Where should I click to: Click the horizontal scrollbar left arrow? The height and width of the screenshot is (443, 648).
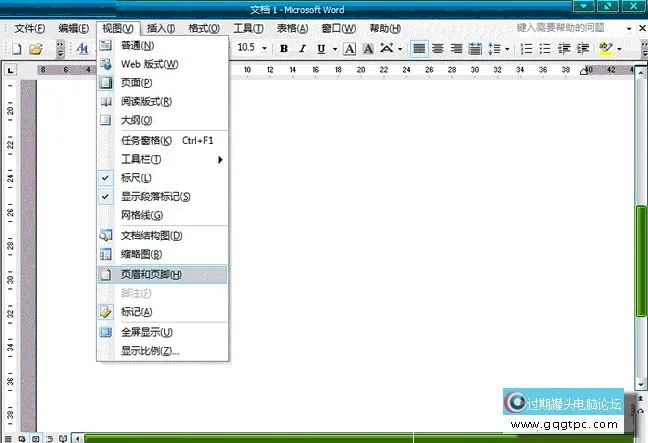pyautogui.click(x=77, y=438)
